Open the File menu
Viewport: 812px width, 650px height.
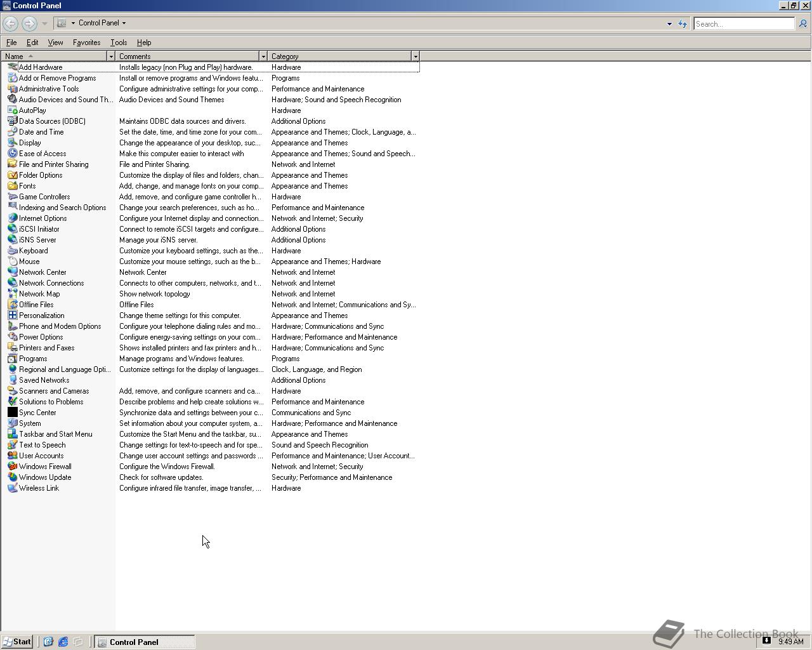pyautogui.click(x=11, y=43)
